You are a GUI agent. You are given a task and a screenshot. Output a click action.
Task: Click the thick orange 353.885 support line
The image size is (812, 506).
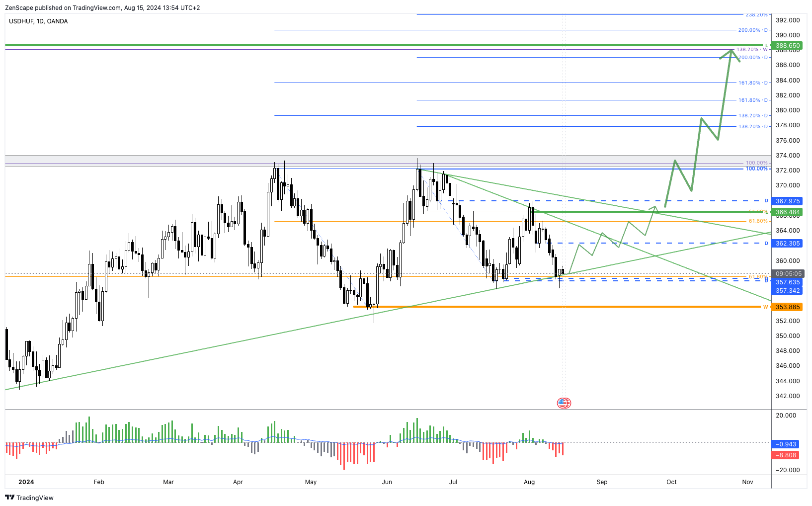click(557, 307)
